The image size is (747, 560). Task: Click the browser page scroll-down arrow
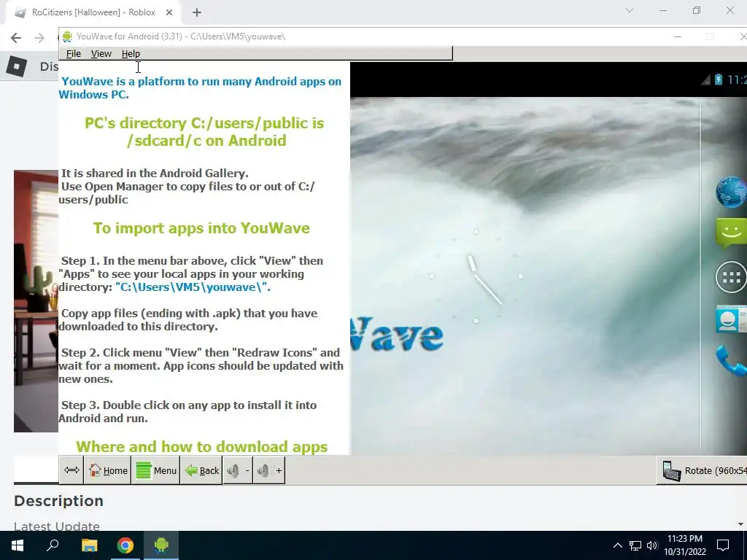pos(740,524)
